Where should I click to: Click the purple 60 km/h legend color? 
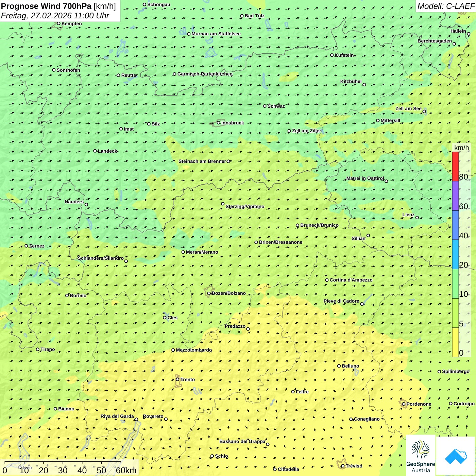tap(455, 196)
